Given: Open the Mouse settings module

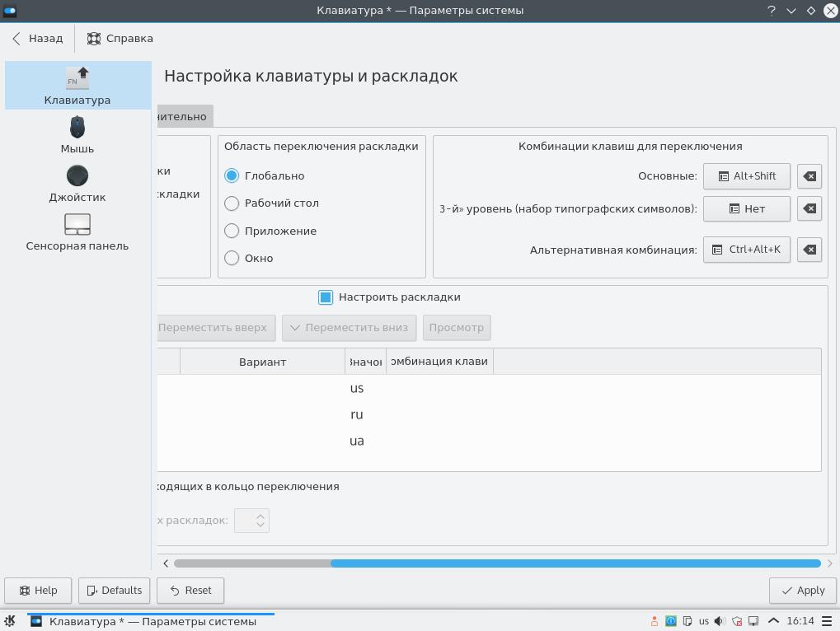Looking at the screenshot, I should (x=77, y=134).
